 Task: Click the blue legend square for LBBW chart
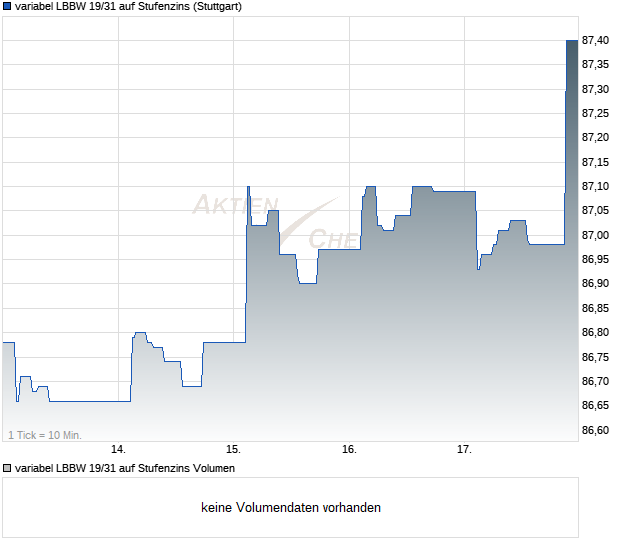7,6
